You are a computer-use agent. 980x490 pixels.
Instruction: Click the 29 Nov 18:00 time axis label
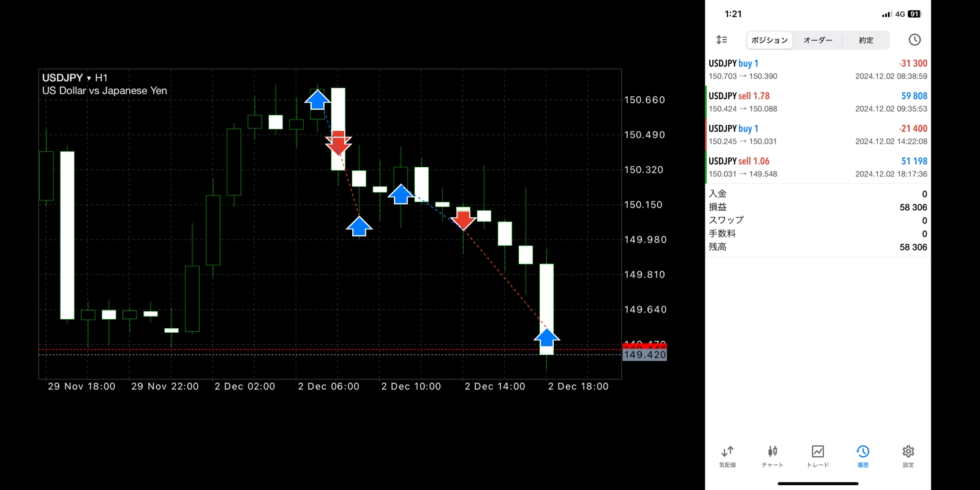[x=81, y=386]
